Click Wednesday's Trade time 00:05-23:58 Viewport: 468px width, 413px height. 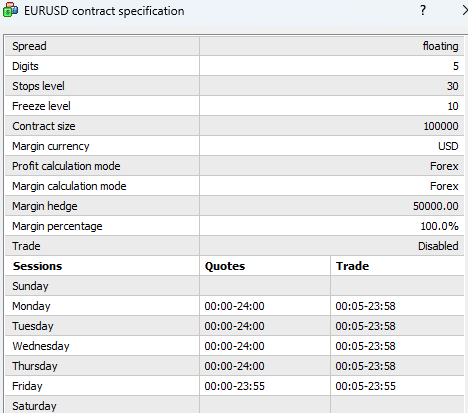[x=365, y=346]
